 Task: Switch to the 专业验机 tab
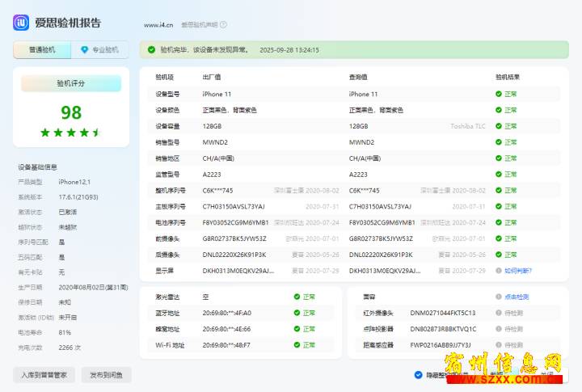[x=100, y=50]
